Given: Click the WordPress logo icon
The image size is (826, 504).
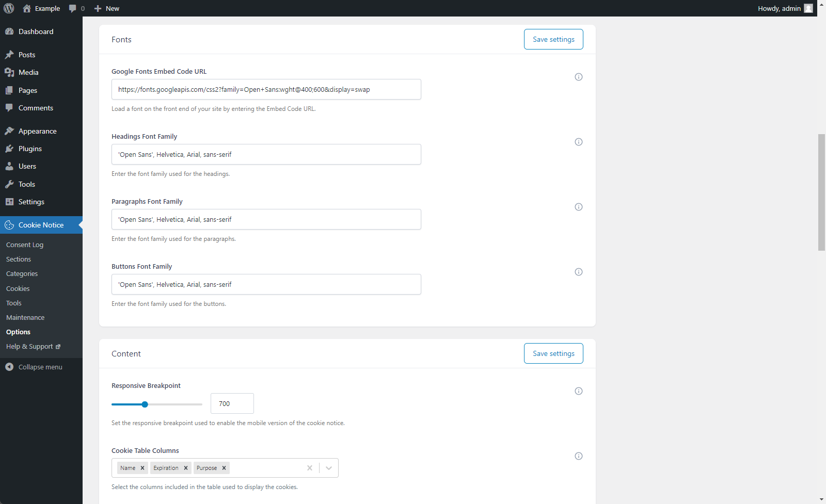Looking at the screenshot, I should 9,8.
